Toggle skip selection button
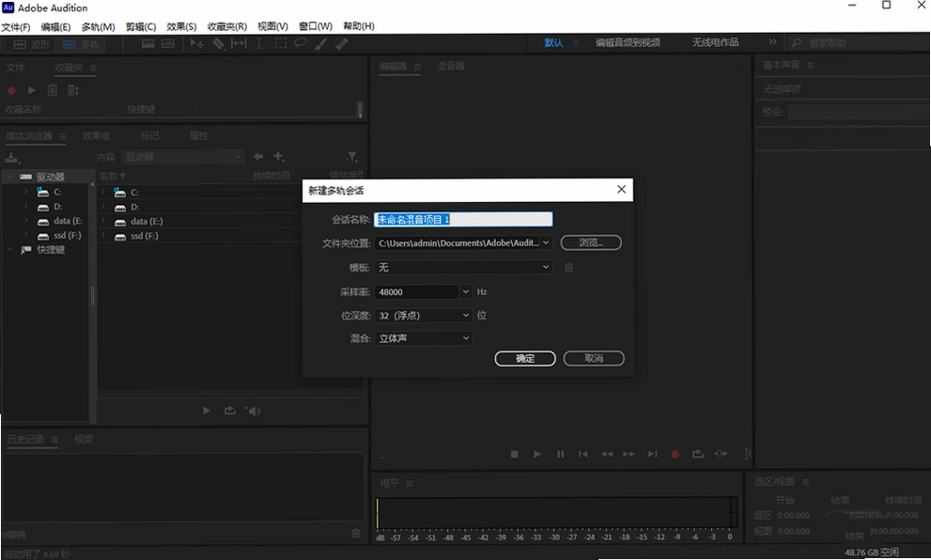The width and height of the screenshot is (931, 560). (x=721, y=454)
